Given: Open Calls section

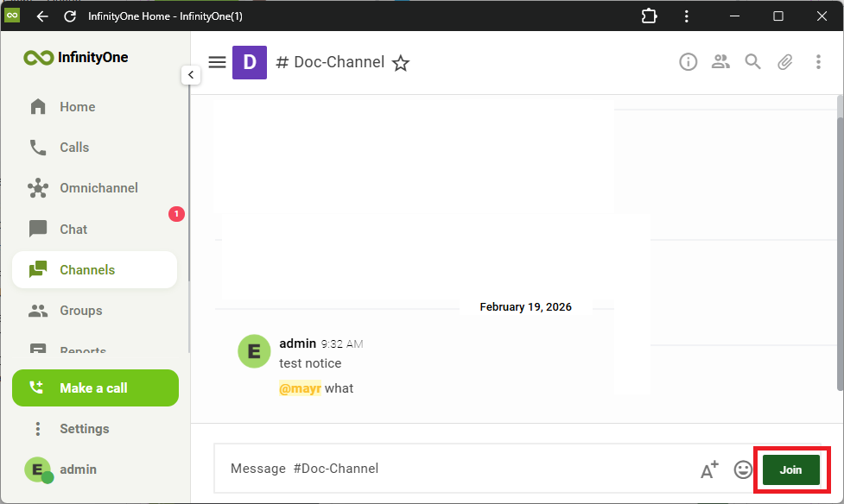Looking at the screenshot, I should (95, 148).
